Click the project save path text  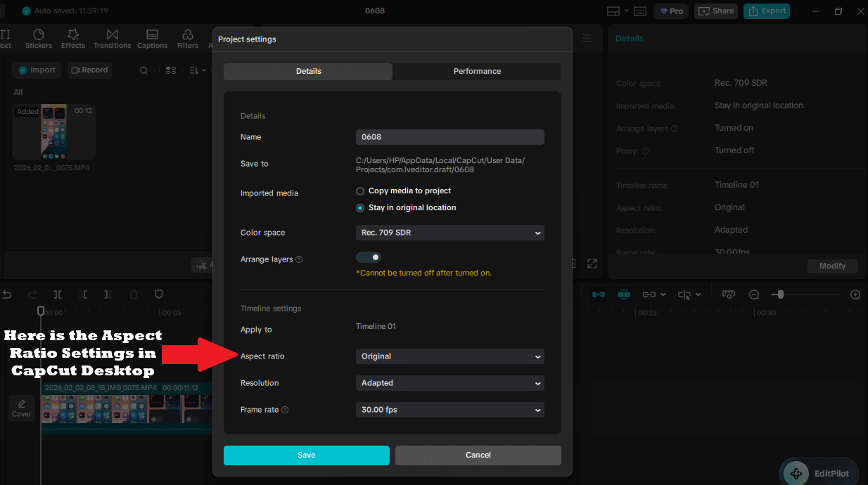pos(440,165)
